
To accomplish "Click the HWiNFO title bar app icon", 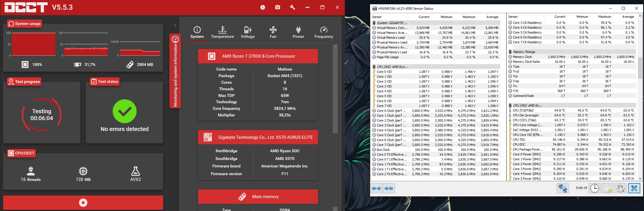I will 374,8.
